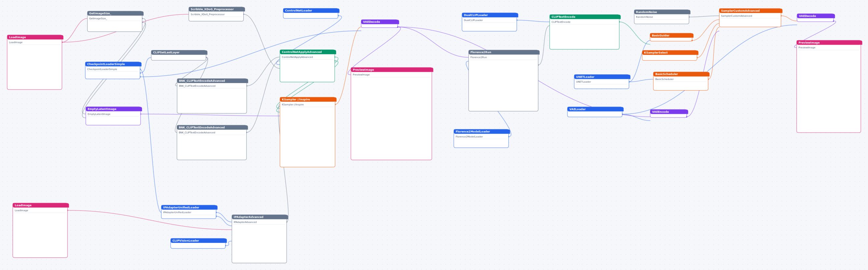Click the VAEDecode node after SamplerCustomAdvanced

816,18
